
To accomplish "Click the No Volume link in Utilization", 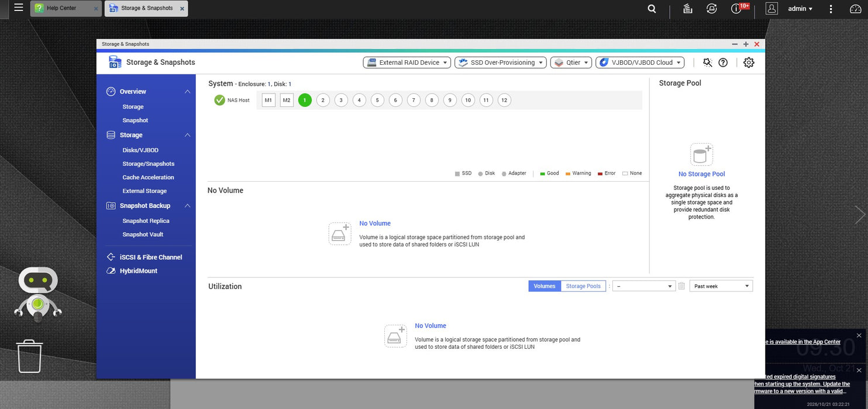I will (430, 326).
